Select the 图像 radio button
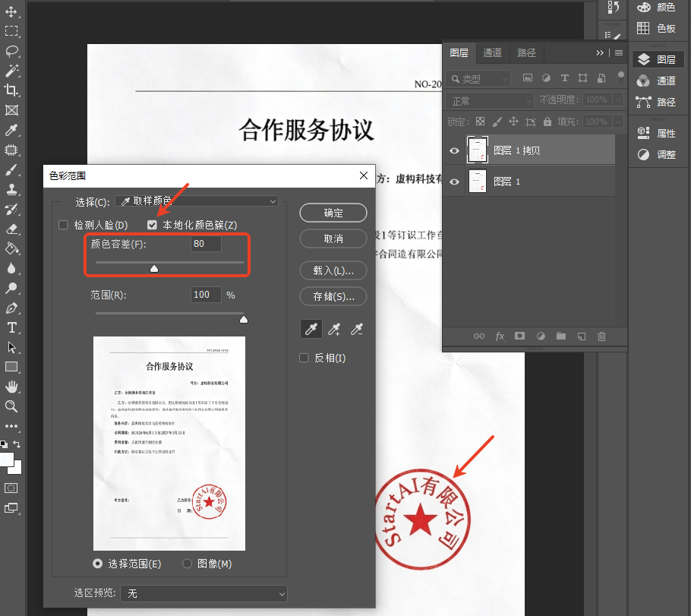Viewport: 691px width, 616px height. coord(188,564)
